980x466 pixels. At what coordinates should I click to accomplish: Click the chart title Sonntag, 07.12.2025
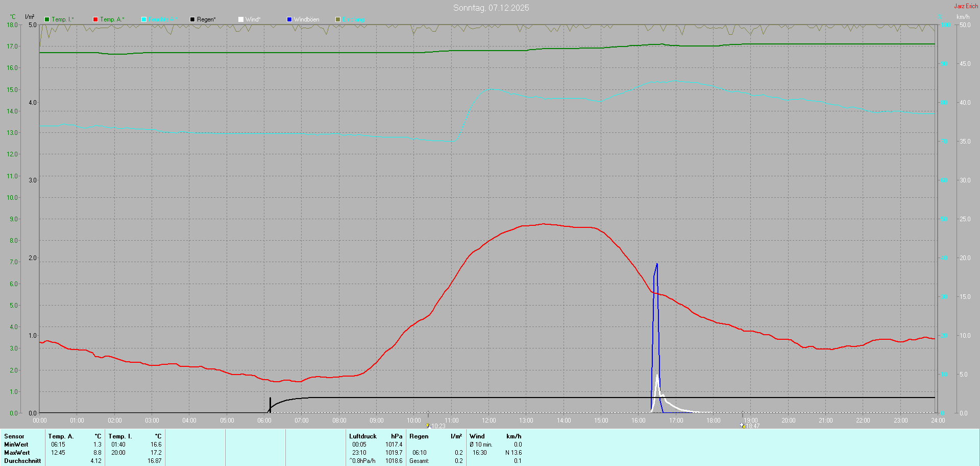[491, 8]
